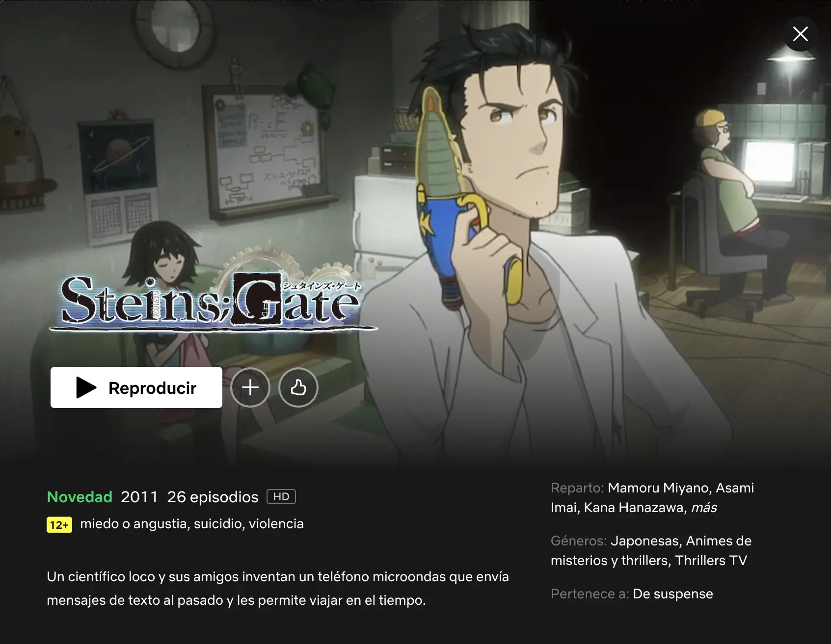This screenshot has width=831, height=644.
Task: Rate the title with the thumbs-up icon
Action: pos(298,387)
